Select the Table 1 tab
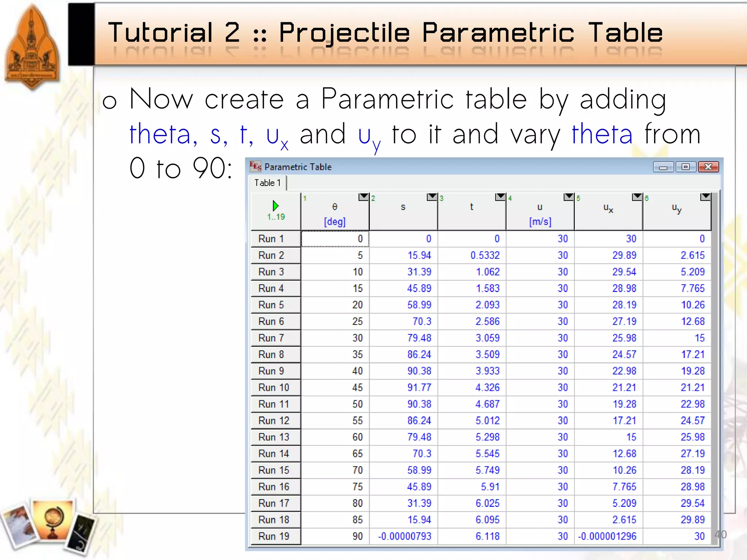This screenshot has height=560, width=747. click(x=268, y=183)
